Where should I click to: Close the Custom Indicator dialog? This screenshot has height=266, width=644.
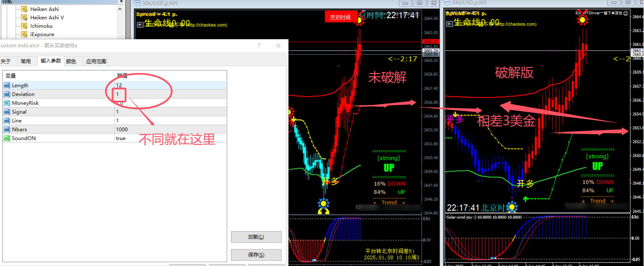click(278, 45)
